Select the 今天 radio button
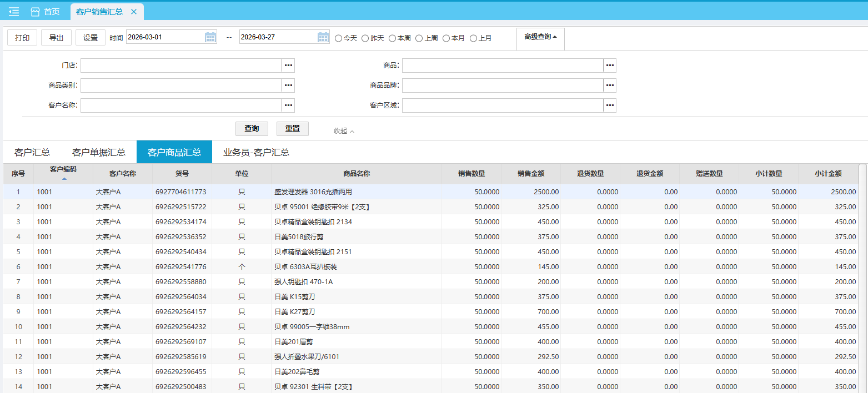This screenshot has width=868, height=393. 339,38
